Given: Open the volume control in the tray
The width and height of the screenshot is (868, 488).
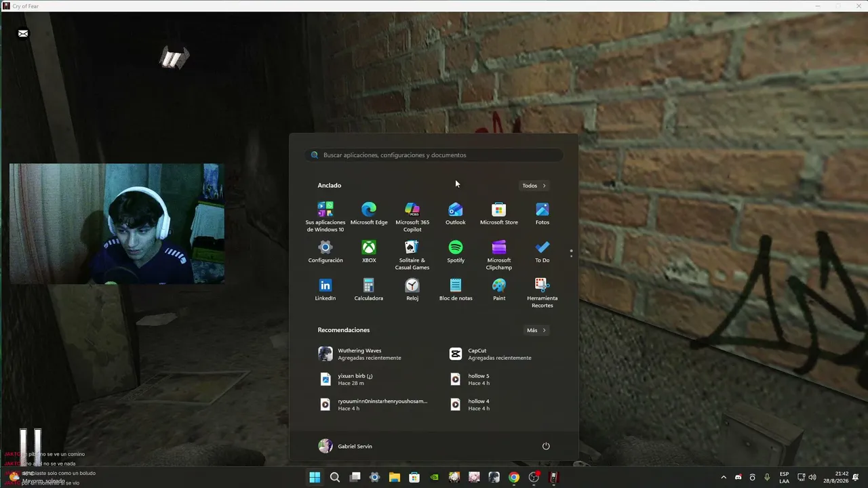Looking at the screenshot, I should [x=812, y=477].
